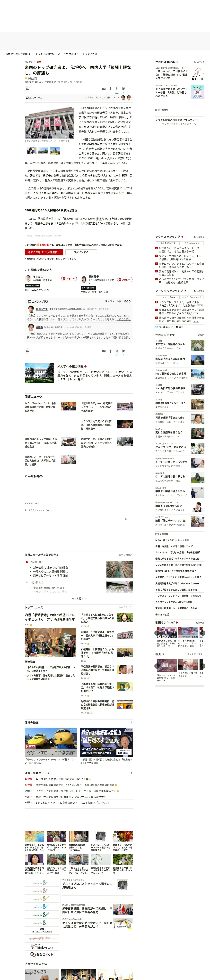Open コメントプラス section at article top
Image resolution: width=210 pixels, height=980 pixels.
click(34, 98)
